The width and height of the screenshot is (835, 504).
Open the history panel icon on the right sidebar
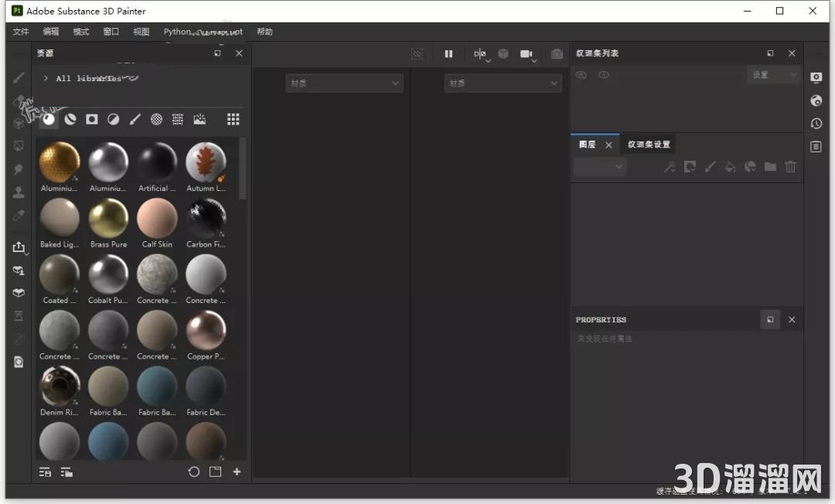coord(816,124)
